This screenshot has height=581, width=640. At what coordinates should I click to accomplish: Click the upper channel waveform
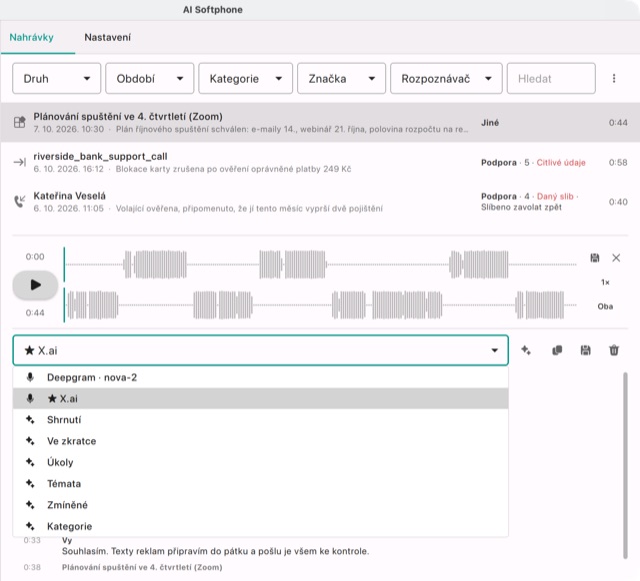(x=320, y=265)
